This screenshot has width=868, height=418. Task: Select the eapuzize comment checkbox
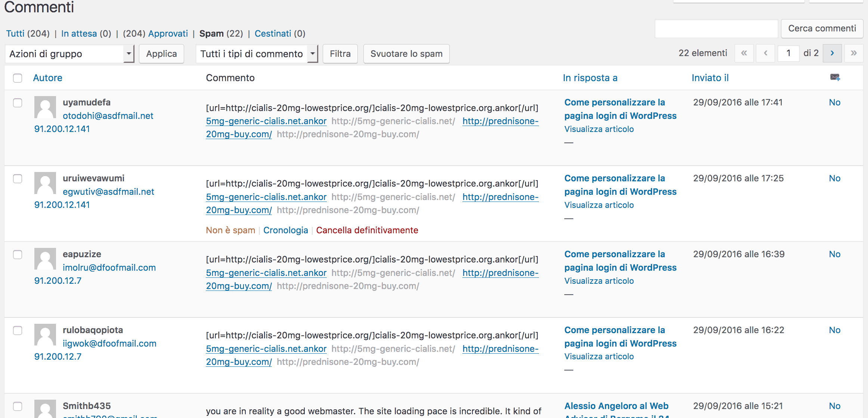18,255
